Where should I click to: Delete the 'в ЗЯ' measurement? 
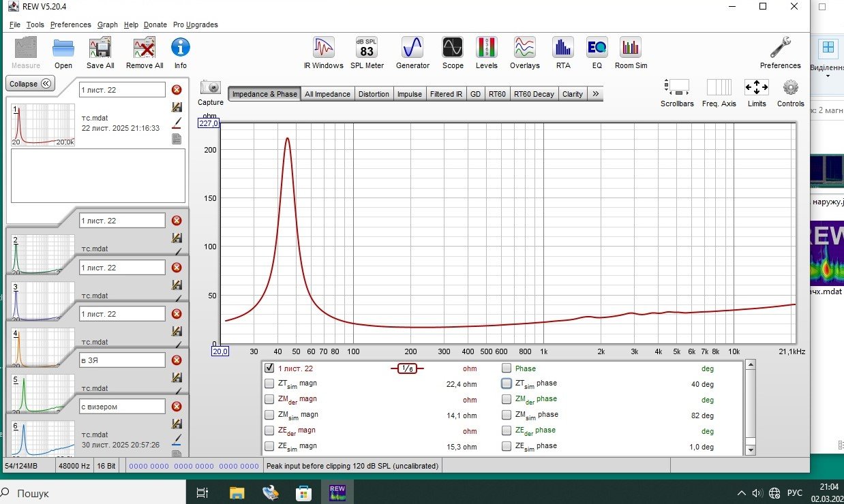(177, 360)
